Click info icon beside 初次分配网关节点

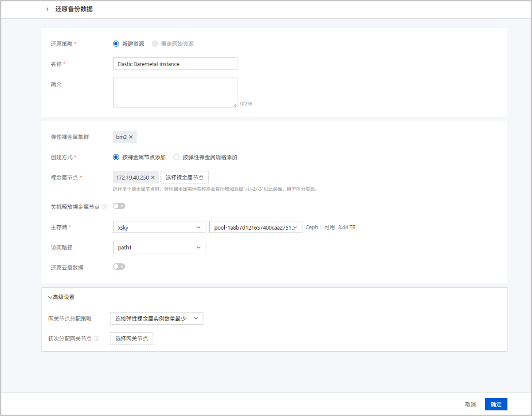pyautogui.click(x=97, y=339)
